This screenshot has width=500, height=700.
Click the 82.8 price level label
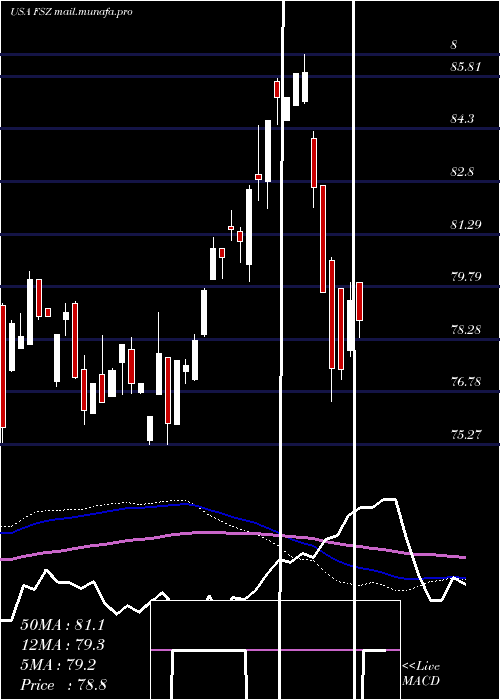pyautogui.click(x=462, y=172)
